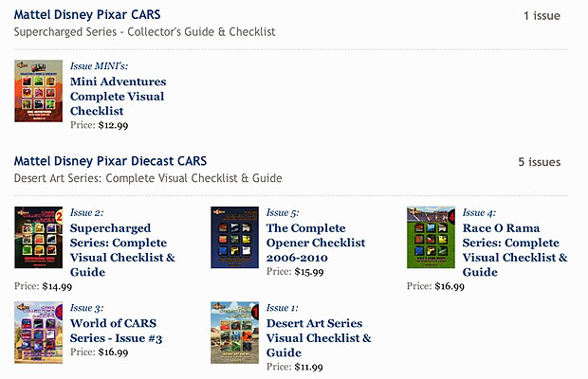The width and height of the screenshot is (588, 379).
Task: Click the Mattel Disney Pixar CARS heading
Action: (x=87, y=14)
